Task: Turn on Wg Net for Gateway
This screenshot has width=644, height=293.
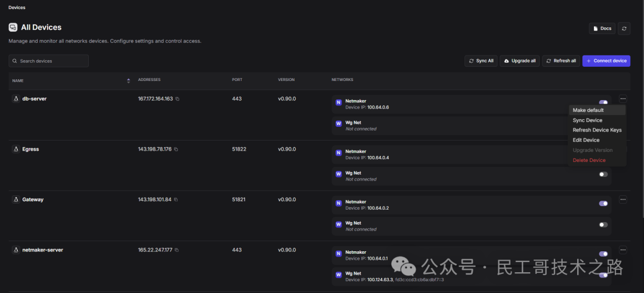Action: 603,225
